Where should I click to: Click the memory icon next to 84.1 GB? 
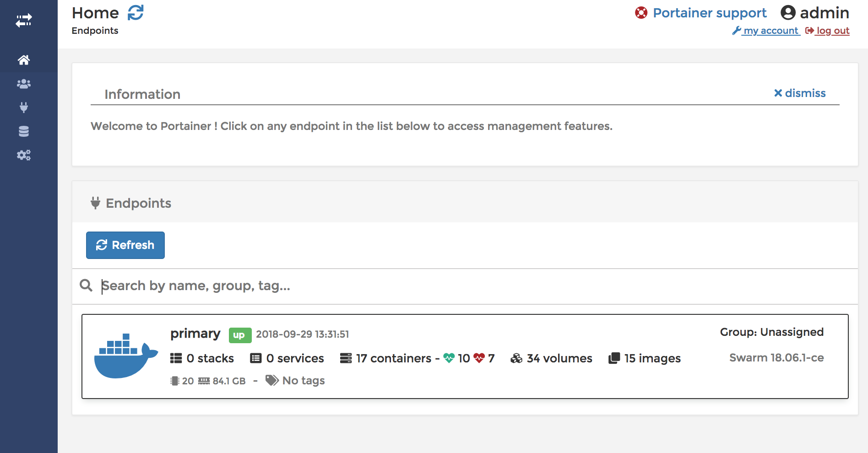pyautogui.click(x=204, y=381)
